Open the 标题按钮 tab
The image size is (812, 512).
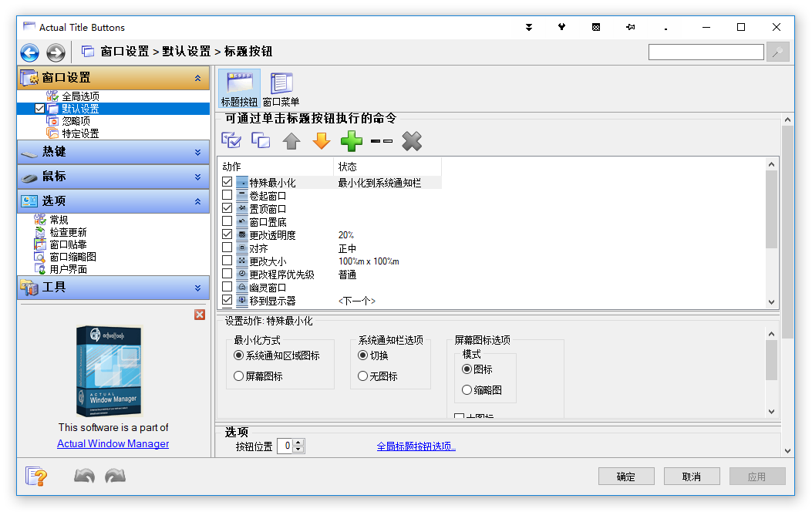point(239,89)
